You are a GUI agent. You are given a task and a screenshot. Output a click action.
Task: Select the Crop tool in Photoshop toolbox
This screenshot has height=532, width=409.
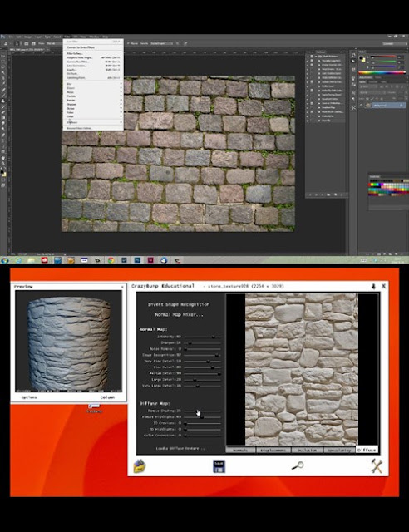click(3, 78)
